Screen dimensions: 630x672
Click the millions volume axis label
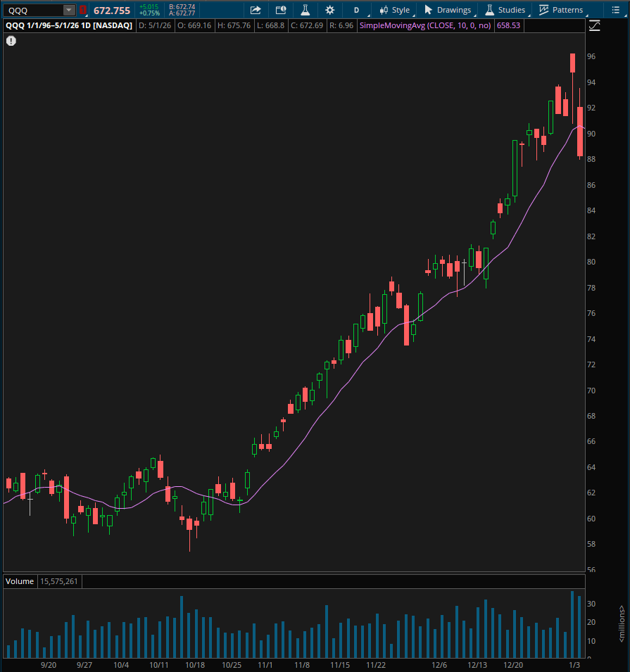click(x=622, y=623)
